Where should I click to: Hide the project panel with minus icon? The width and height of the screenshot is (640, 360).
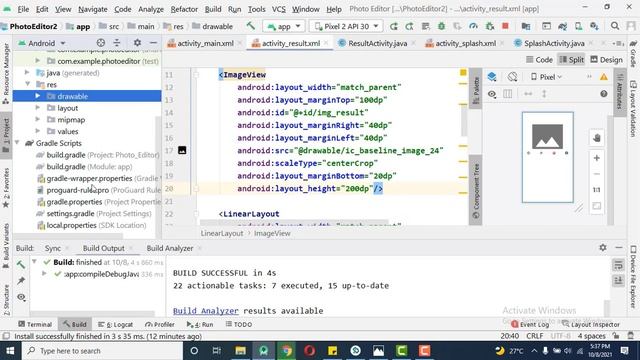pos(153,43)
